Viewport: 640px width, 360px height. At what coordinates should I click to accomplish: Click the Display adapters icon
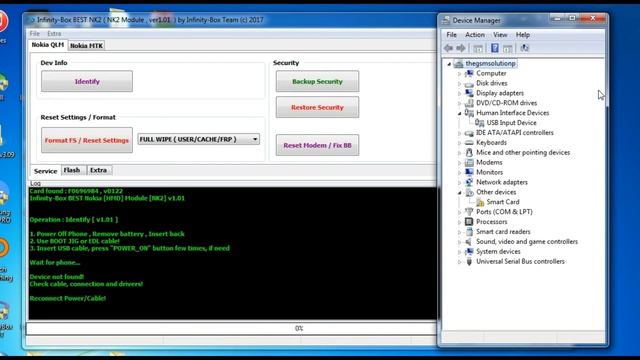point(469,93)
